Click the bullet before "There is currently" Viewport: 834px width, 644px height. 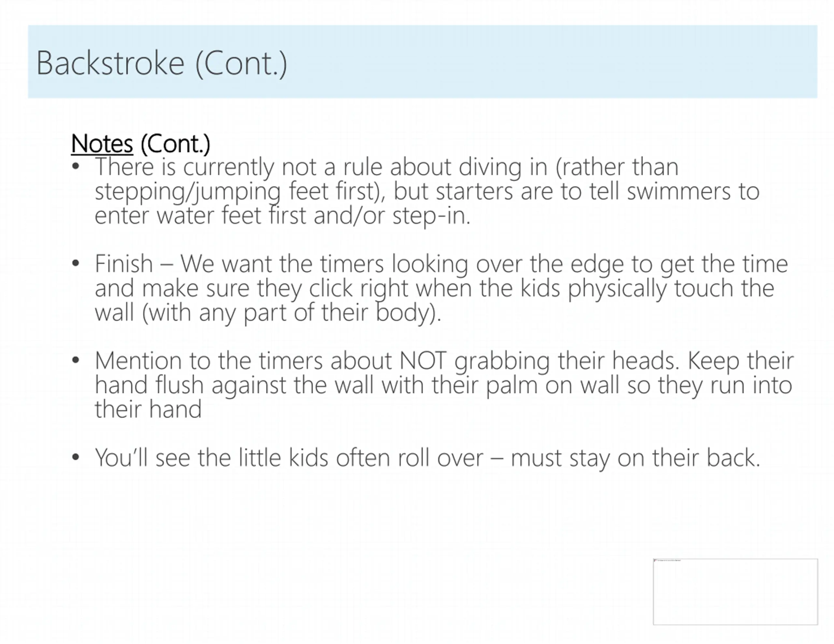(x=76, y=166)
